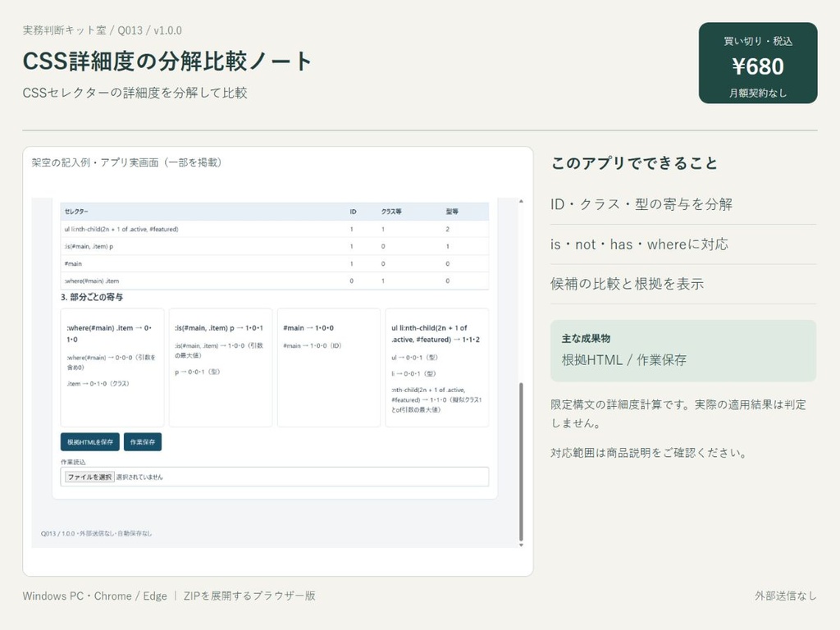840x630 pixels.
Task: Click the .item → 0·1·0 (クラス) line
Action: tap(98, 384)
